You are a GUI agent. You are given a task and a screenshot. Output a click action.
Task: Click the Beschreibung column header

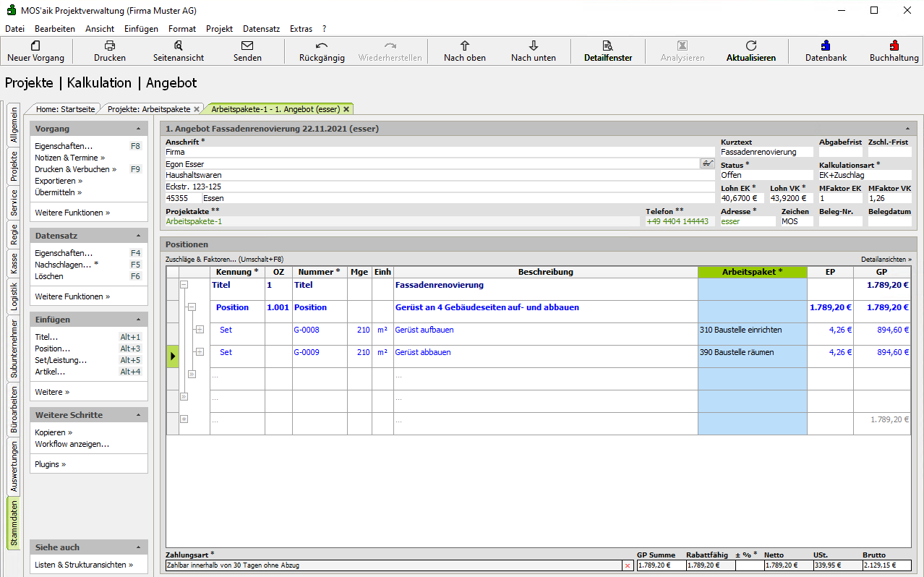coord(546,272)
